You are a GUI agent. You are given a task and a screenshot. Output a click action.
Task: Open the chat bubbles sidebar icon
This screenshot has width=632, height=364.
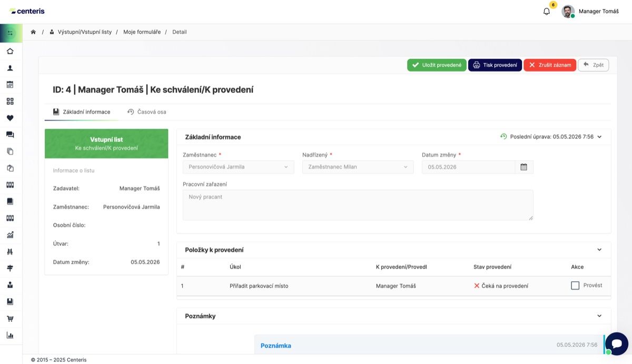[10, 135]
